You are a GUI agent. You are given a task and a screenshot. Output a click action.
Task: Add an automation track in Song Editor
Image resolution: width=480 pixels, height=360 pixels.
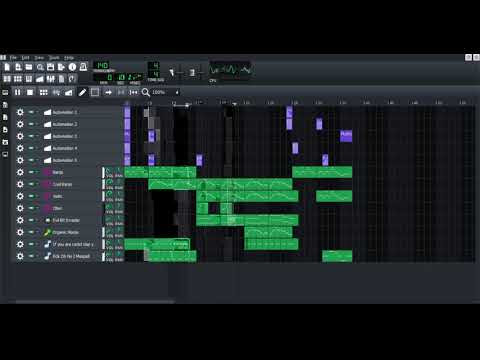69,92
